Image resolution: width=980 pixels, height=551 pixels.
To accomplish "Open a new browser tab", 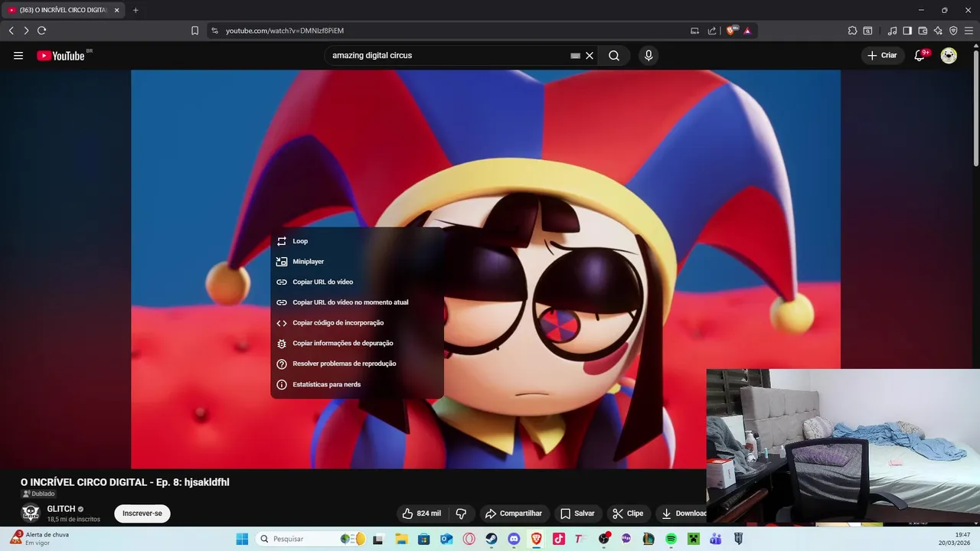I will (136, 10).
